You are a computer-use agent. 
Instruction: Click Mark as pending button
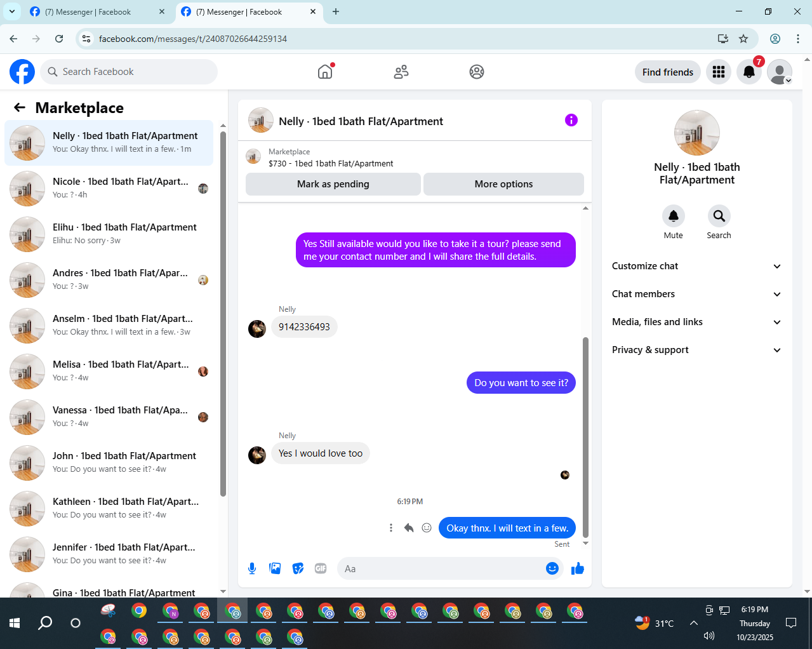(x=333, y=184)
